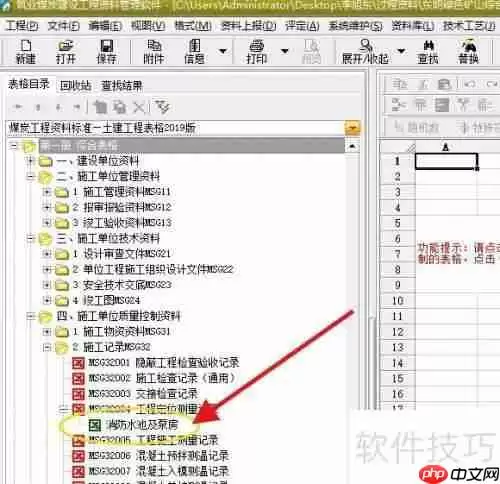500x484 pixels.
Task: Click the green table icon of 消防水池及泵房
Action: click(95, 425)
